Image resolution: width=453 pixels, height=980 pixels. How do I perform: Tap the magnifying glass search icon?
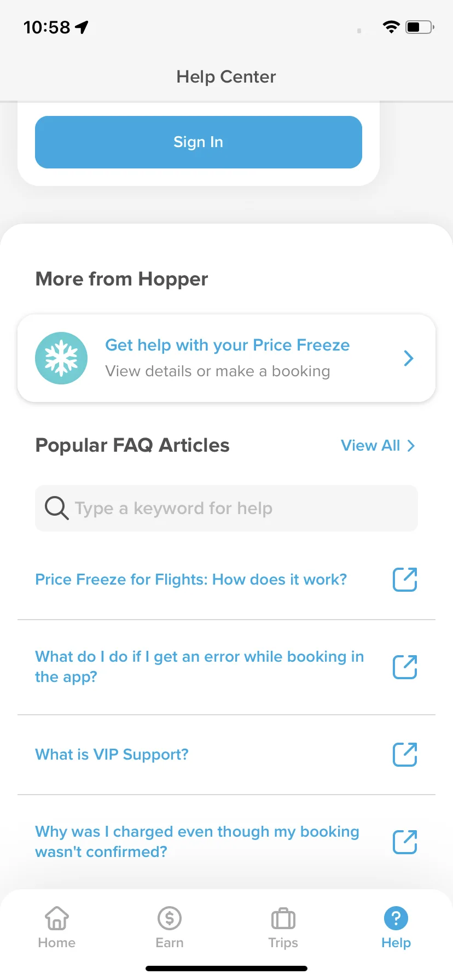pos(56,508)
